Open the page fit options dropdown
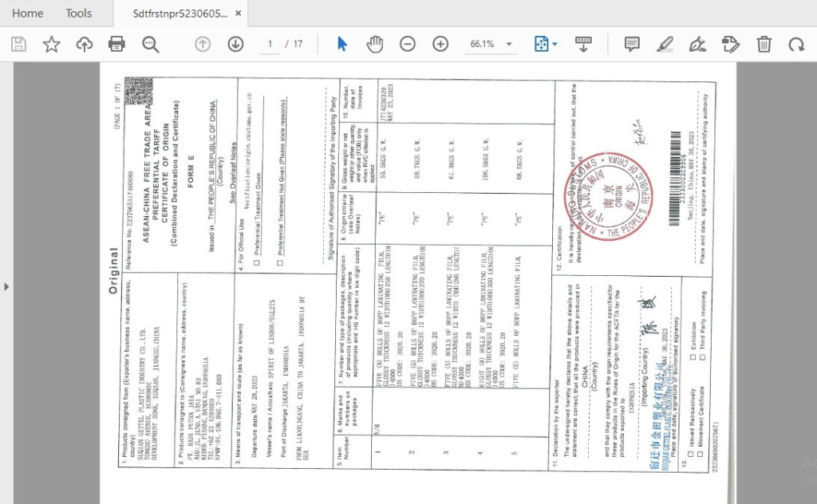The image size is (817, 504). point(545,44)
